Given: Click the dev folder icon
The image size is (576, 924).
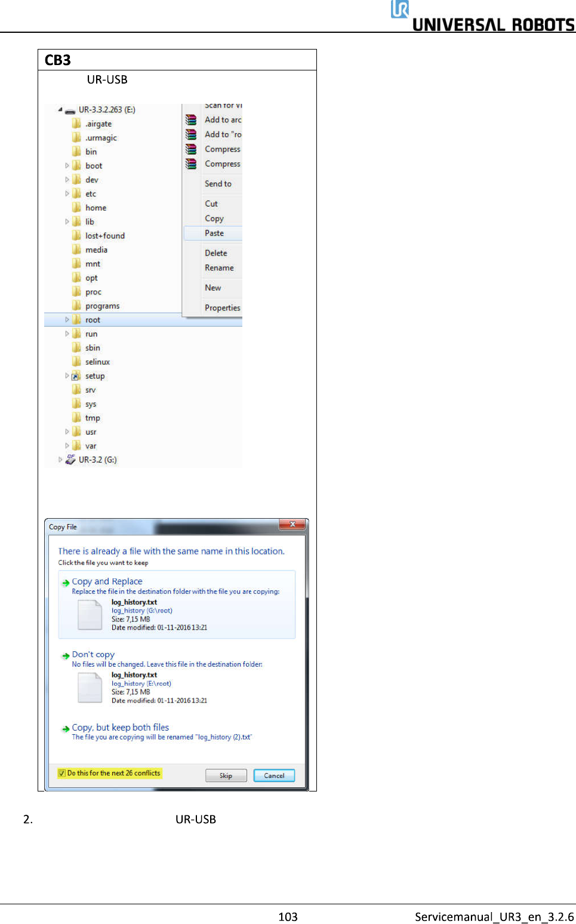Looking at the screenshot, I should (76, 180).
